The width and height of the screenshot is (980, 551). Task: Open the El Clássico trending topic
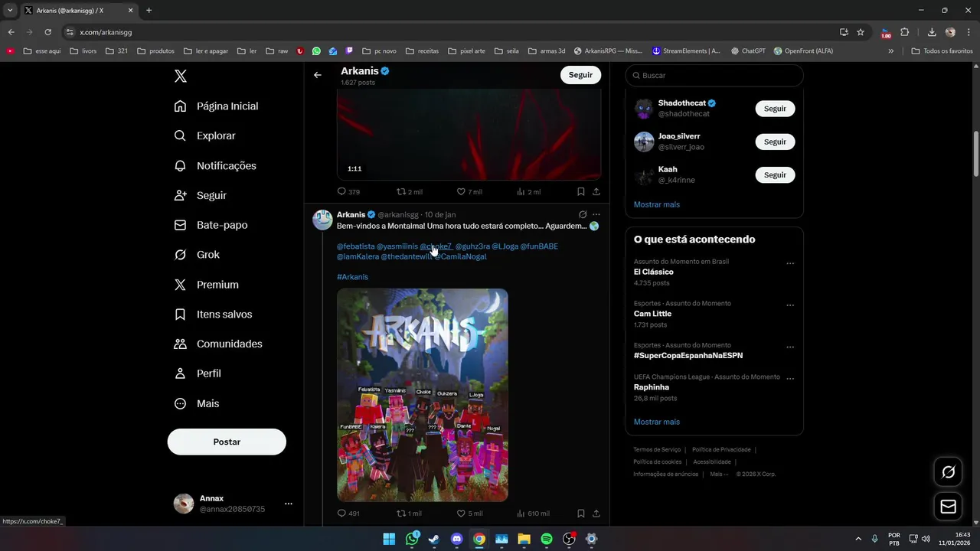tap(654, 272)
